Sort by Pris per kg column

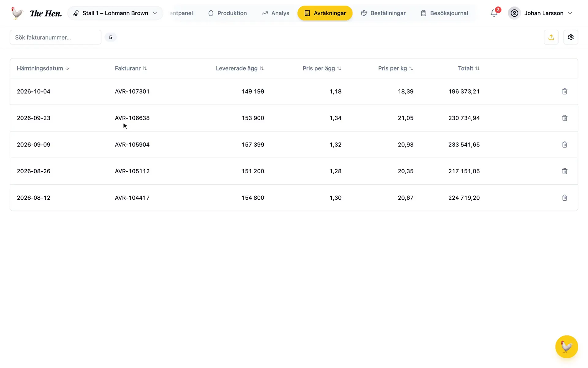(396, 68)
